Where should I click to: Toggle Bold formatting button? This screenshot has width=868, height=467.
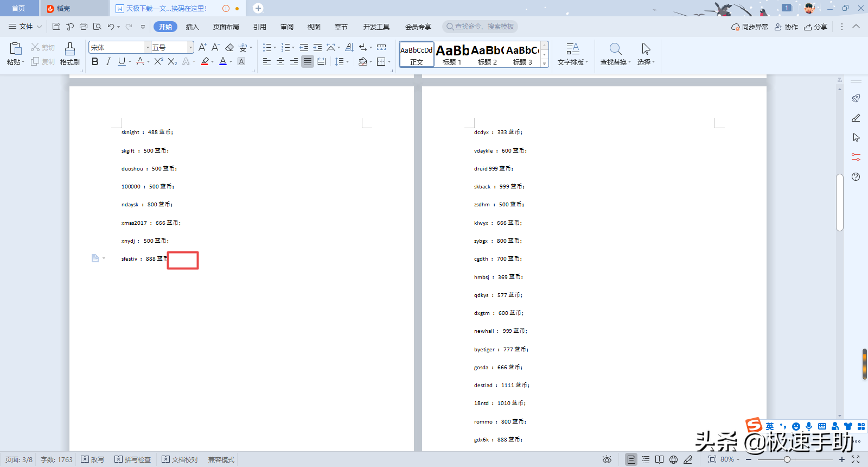[95, 62]
